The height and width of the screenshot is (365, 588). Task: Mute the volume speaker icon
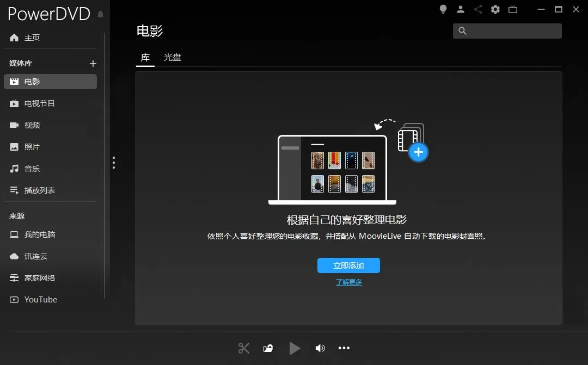320,348
